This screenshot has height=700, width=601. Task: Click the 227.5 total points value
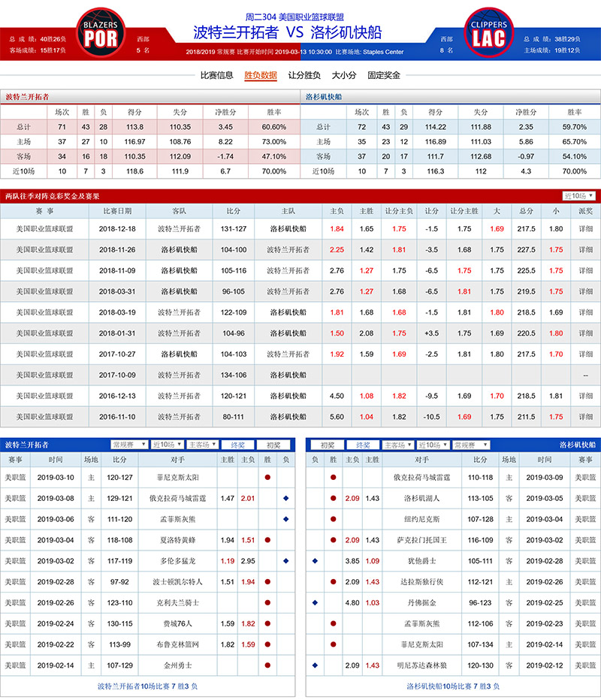pos(526,249)
